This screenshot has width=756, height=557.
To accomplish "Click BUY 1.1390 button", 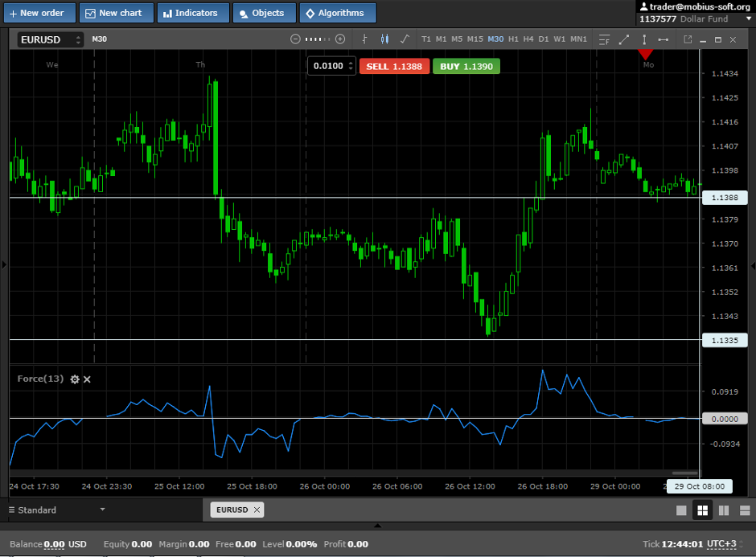I will point(466,67).
